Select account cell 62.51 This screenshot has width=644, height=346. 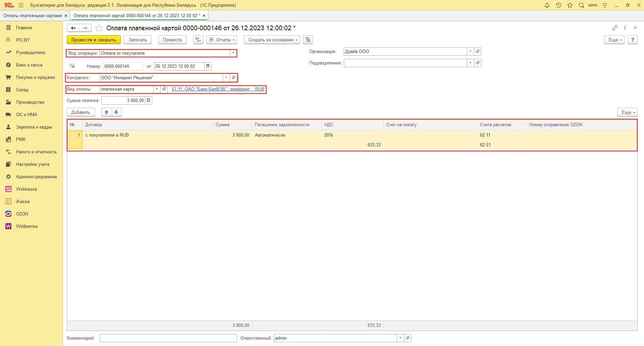pyautogui.click(x=501, y=145)
